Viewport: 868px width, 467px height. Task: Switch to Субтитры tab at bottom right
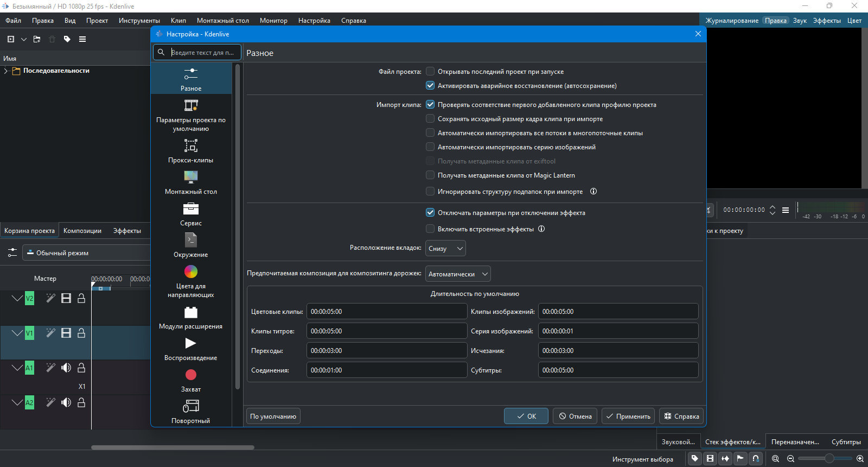pyautogui.click(x=846, y=441)
